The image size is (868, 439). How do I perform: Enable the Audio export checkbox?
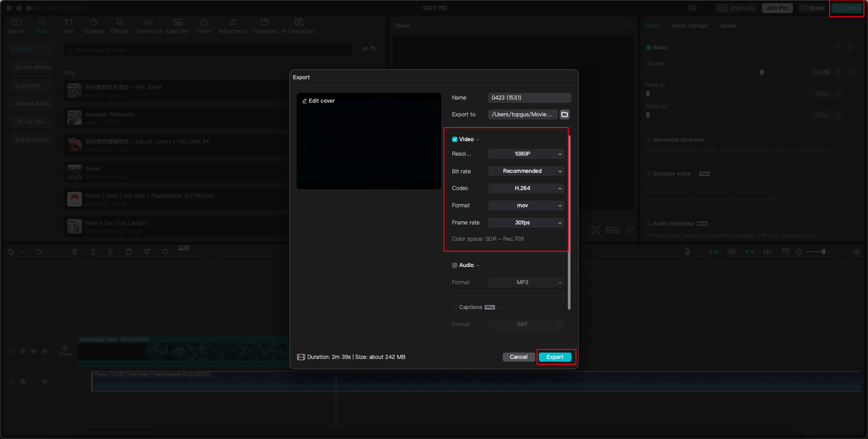[x=455, y=265]
